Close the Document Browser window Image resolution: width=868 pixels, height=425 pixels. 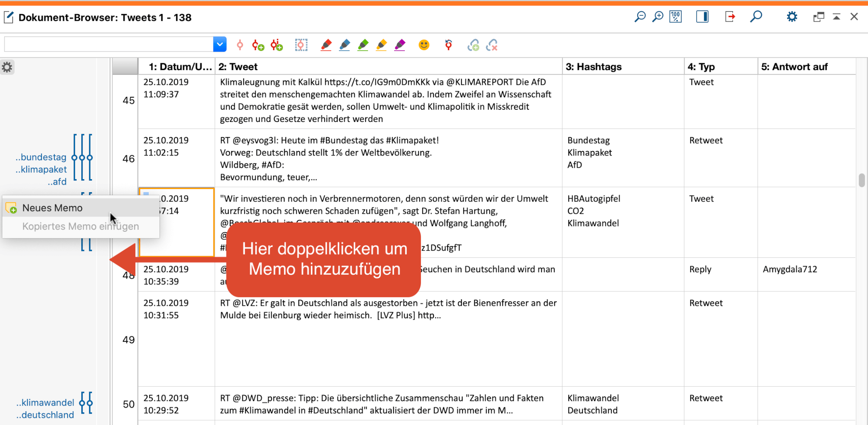tap(854, 17)
